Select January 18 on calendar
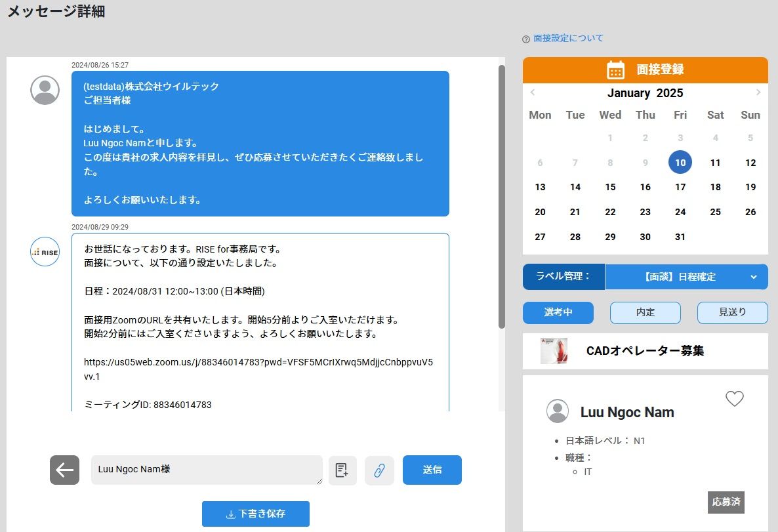Viewport: 778px width, 532px height. (716, 187)
